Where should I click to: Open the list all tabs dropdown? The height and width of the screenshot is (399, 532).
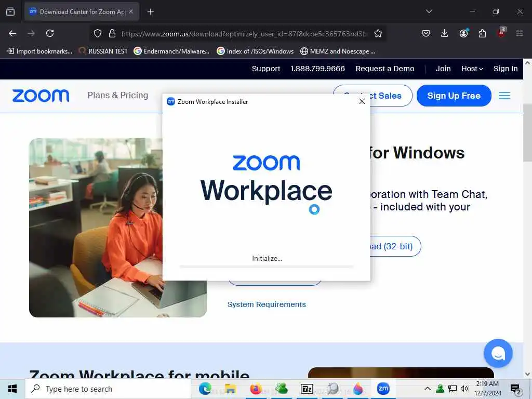click(429, 11)
